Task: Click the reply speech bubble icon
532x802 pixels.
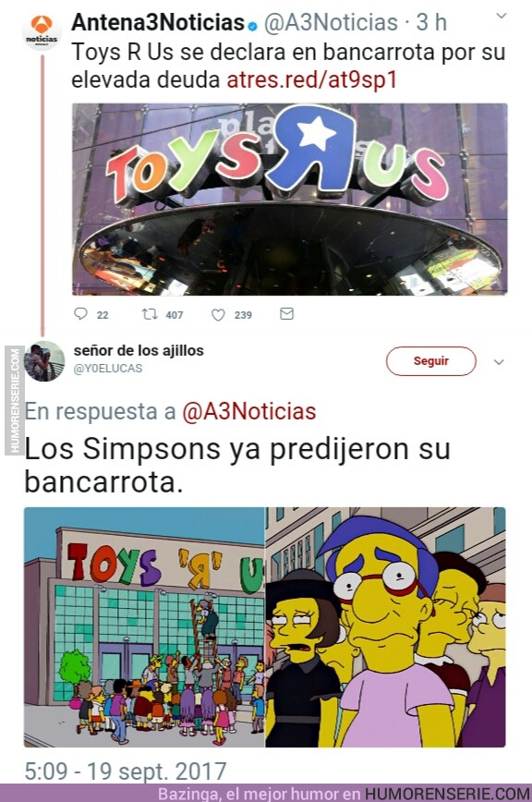Action: point(80,313)
